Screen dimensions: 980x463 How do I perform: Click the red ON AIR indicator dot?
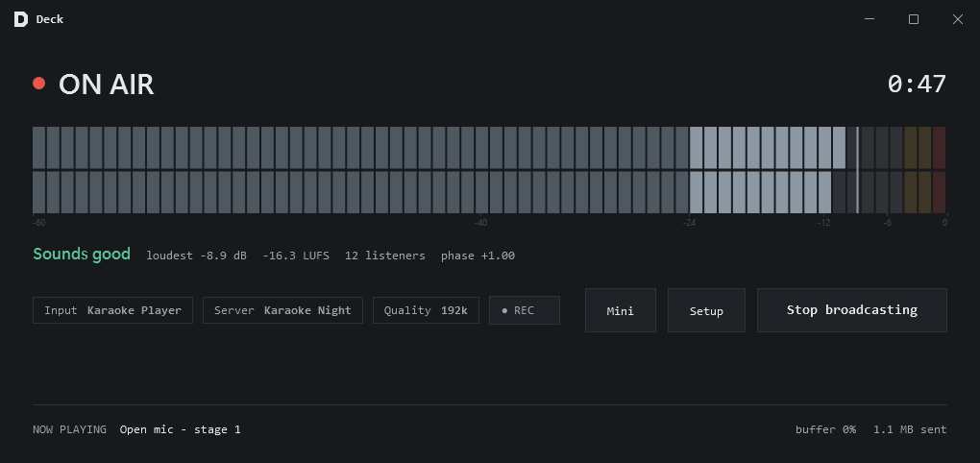(38, 84)
